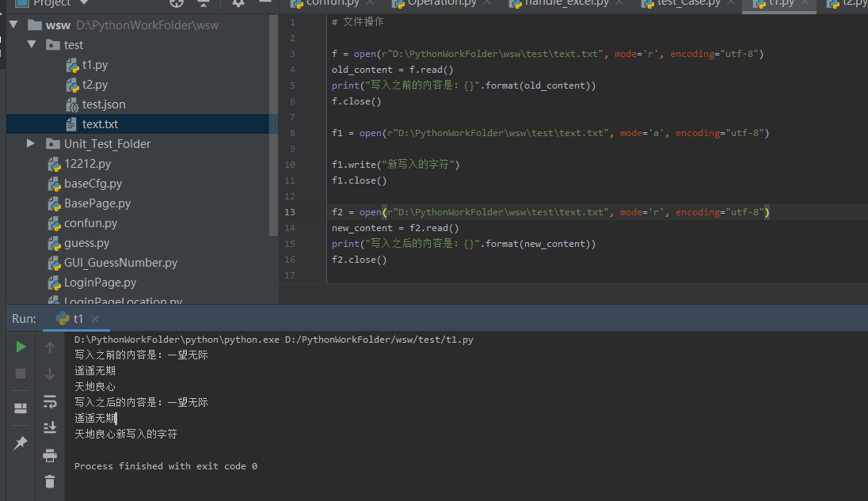
Task: Select the test folder in project tree
Action: coord(73,45)
